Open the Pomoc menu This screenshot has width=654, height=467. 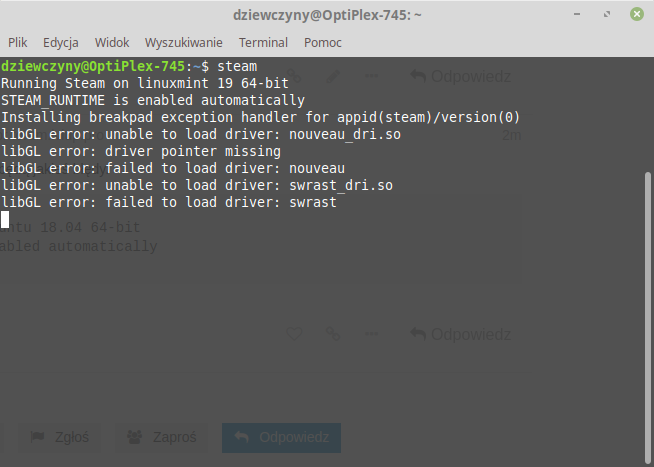[x=323, y=43]
